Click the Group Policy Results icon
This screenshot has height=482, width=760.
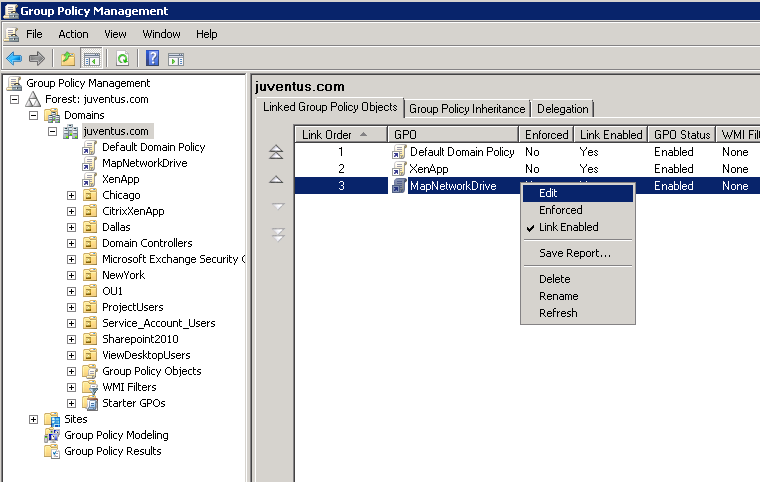[x=52, y=451]
